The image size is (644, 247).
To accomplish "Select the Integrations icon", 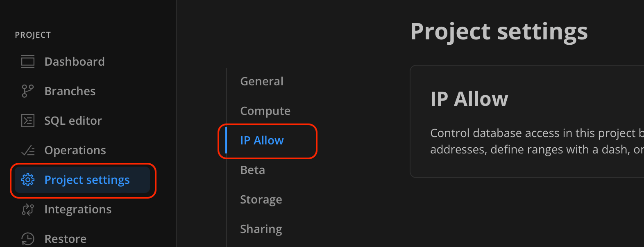I will pos(27,209).
